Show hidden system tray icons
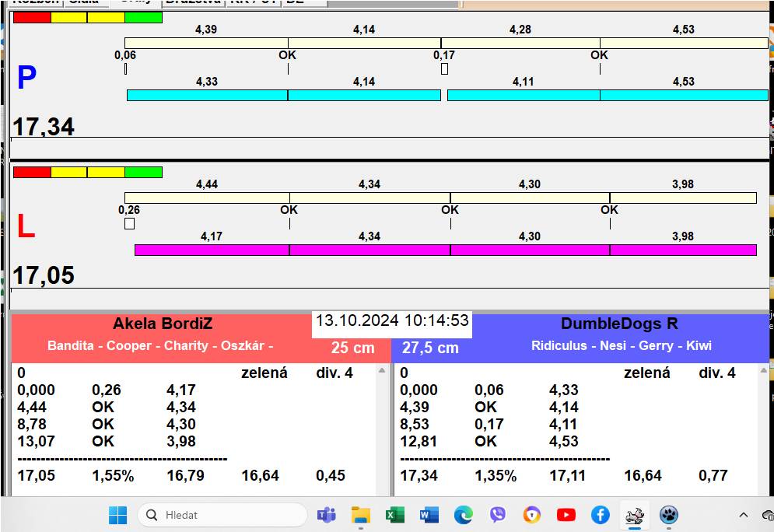 coord(744,515)
